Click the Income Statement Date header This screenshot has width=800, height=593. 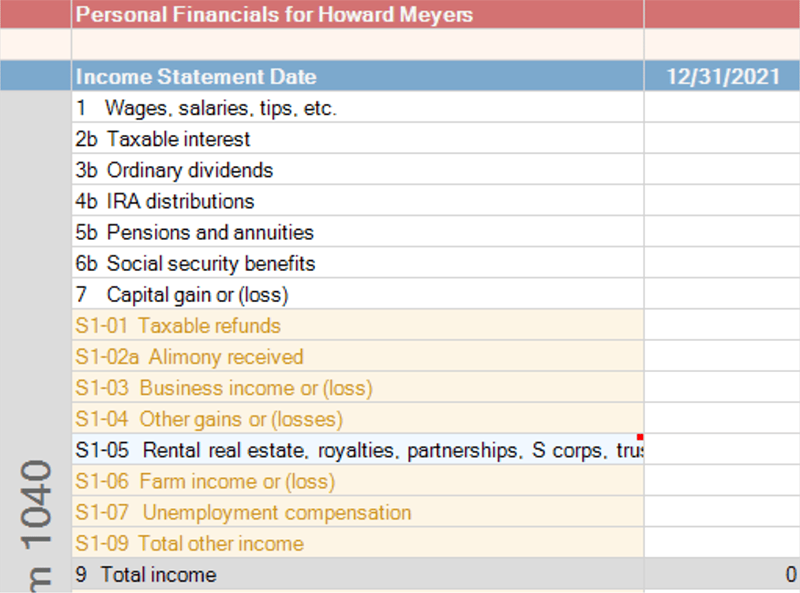[x=358, y=76]
